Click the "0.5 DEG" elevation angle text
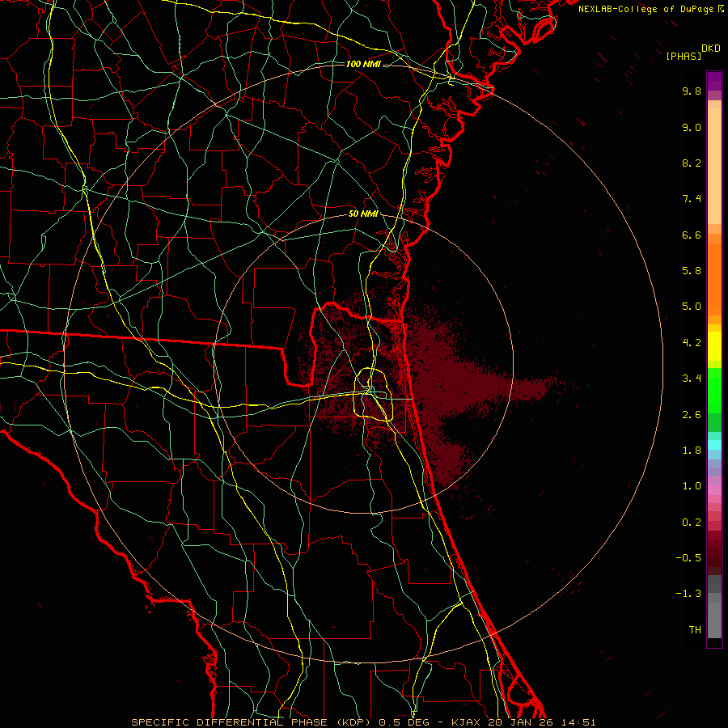The width and height of the screenshot is (728, 728). tap(406, 722)
